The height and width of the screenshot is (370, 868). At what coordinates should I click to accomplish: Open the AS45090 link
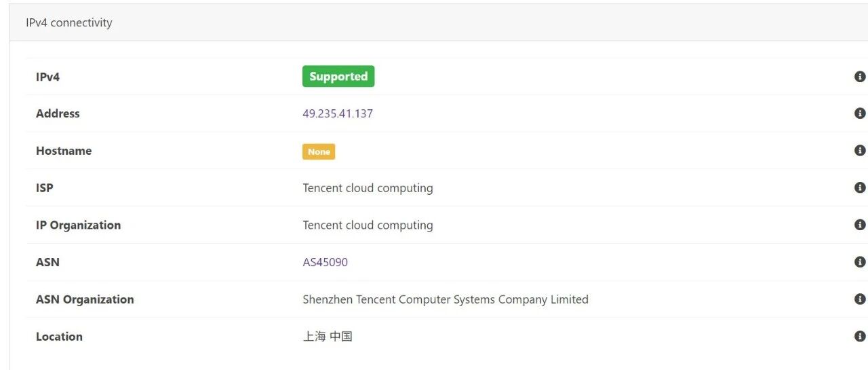tap(325, 262)
